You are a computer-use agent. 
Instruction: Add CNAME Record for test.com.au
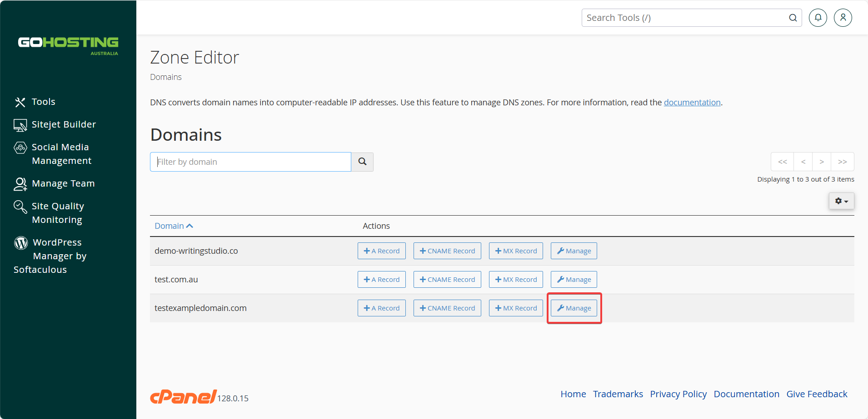447,280
